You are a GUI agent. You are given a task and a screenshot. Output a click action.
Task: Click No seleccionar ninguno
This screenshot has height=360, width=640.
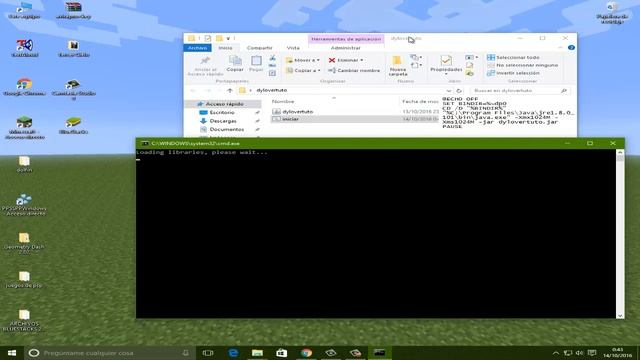pos(522,65)
